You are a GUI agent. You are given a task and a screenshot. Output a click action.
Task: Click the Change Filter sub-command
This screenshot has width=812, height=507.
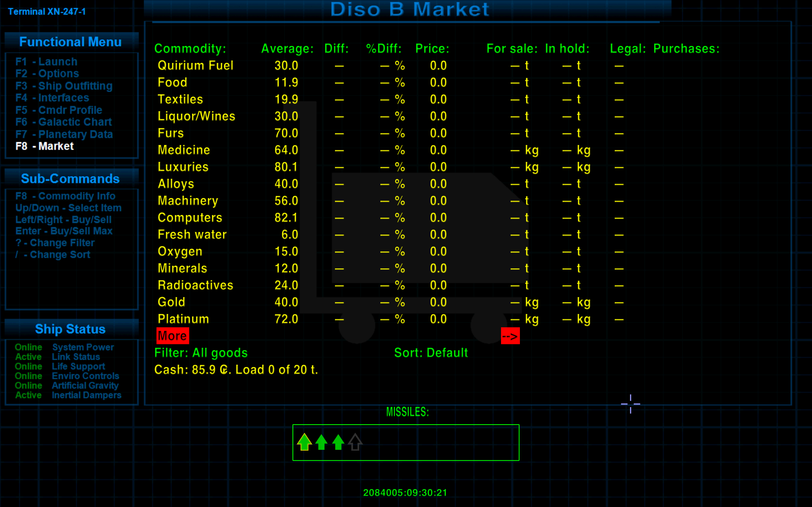click(55, 243)
